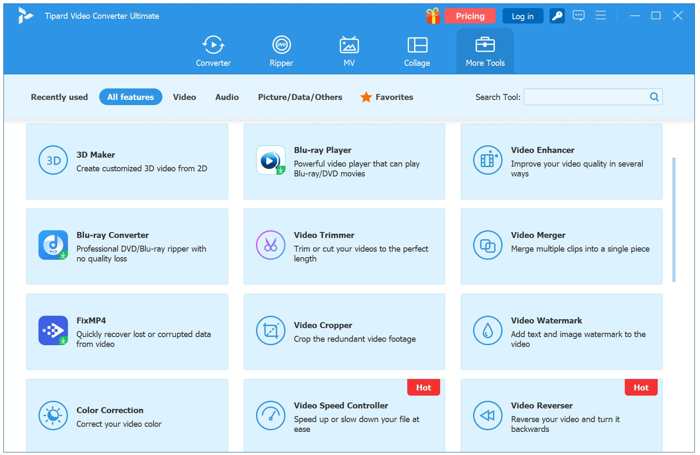
Task: Click the Video Watermark droplet icon
Action: pyautogui.click(x=488, y=331)
